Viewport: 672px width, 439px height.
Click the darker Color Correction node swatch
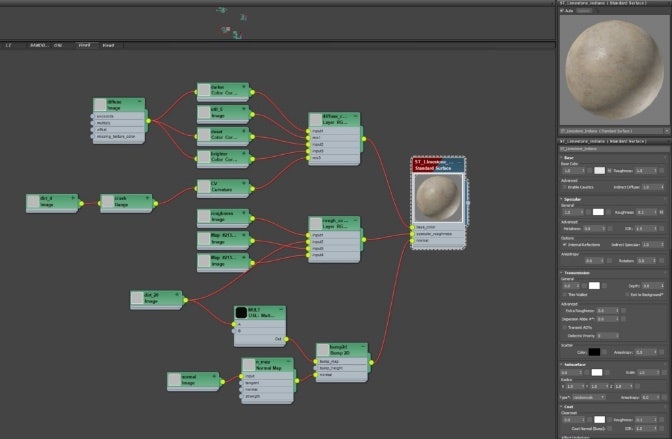[204, 90]
